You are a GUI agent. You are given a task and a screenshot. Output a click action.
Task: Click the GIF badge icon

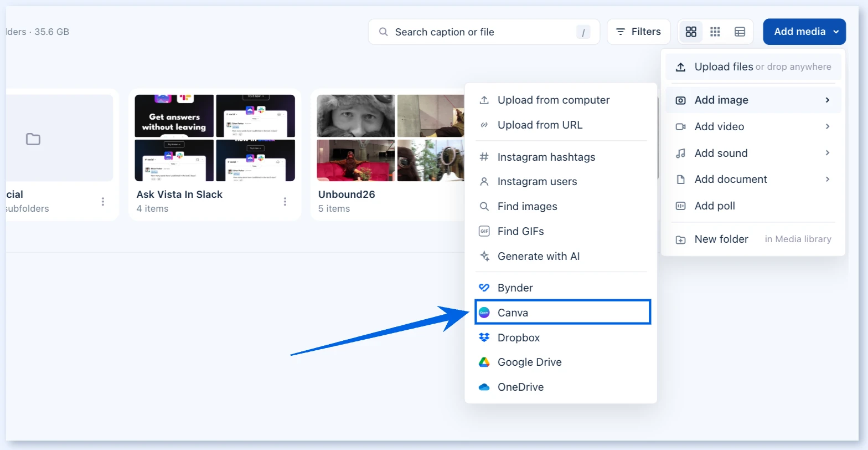pyautogui.click(x=484, y=232)
